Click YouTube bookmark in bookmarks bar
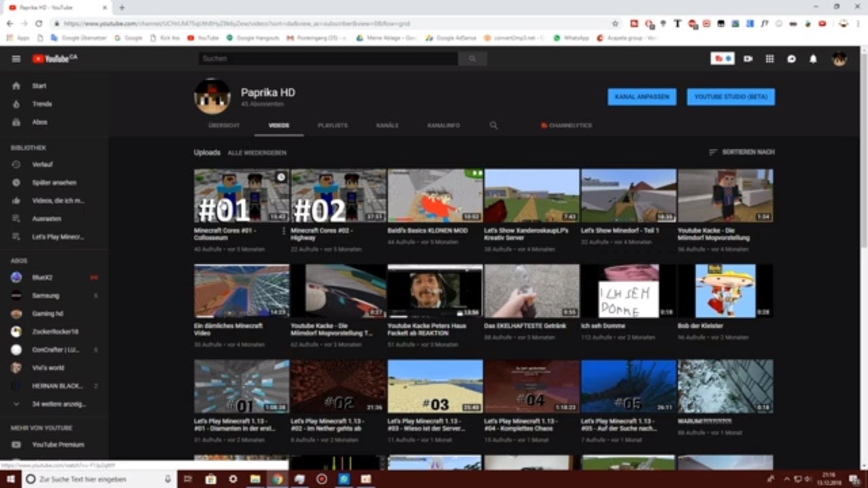Image resolution: width=868 pixels, height=488 pixels. [x=203, y=38]
